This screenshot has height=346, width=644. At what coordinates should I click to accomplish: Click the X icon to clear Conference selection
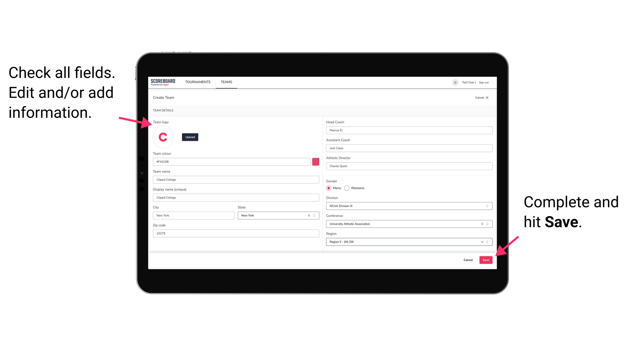coord(481,224)
